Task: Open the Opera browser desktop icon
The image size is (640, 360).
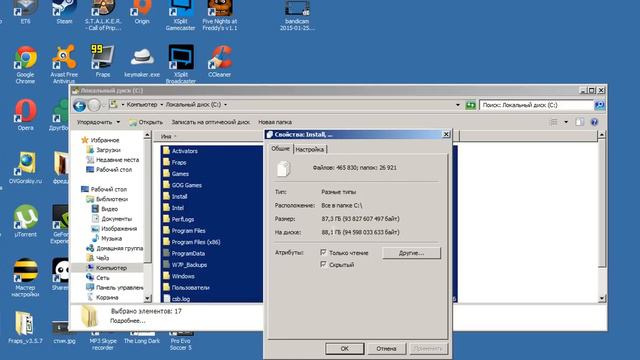Action: (x=25, y=115)
